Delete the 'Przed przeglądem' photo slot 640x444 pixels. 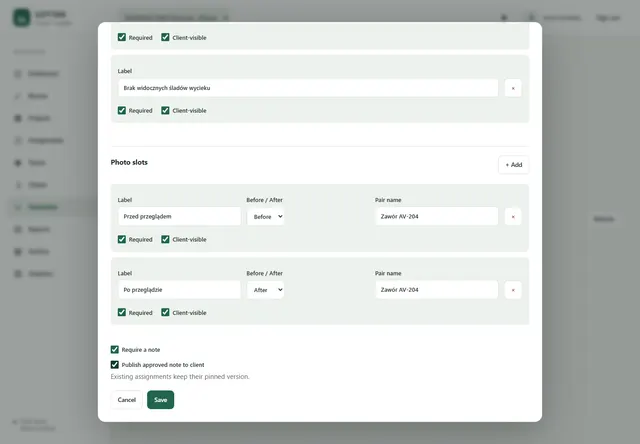point(513,217)
